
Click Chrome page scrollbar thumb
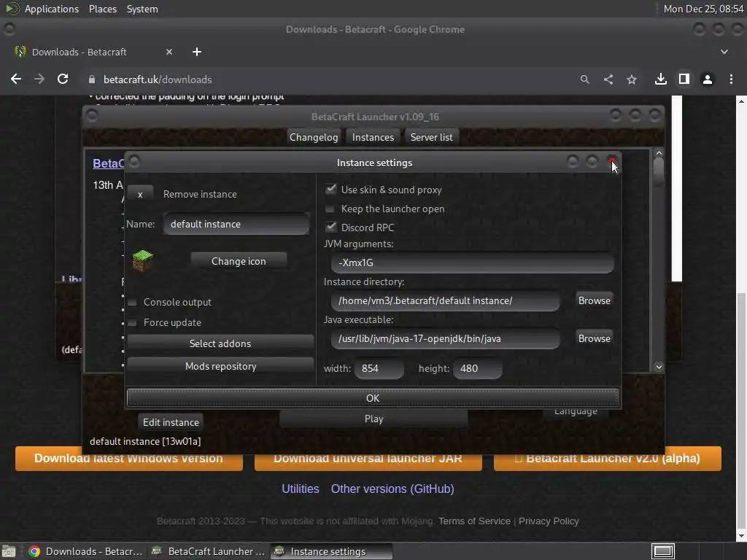pos(741,411)
